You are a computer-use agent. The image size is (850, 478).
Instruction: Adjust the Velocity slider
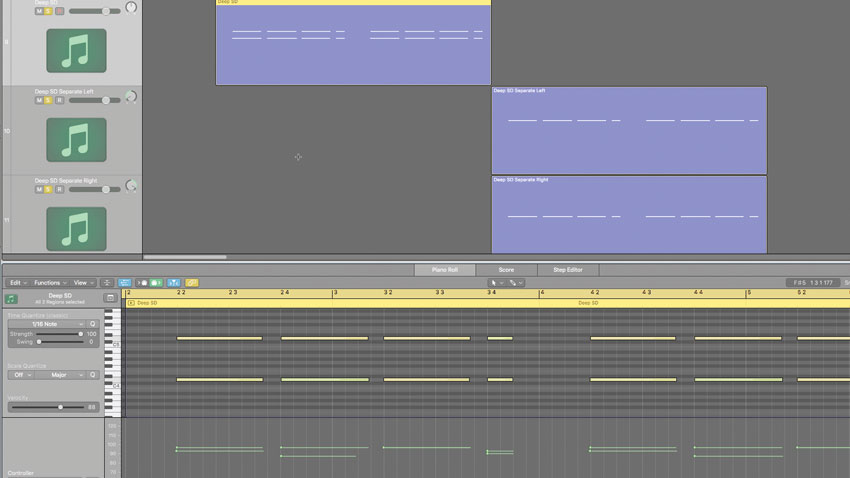tap(48, 406)
